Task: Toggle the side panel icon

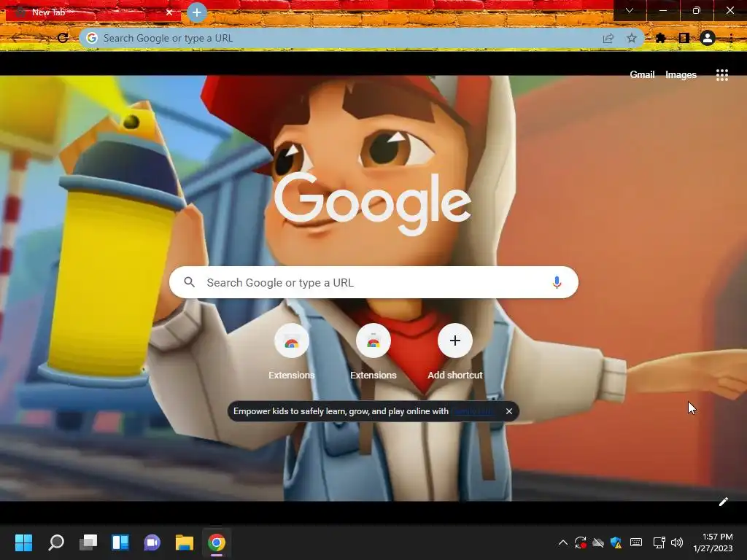Action: pyautogui.click(x=684, y=38)
